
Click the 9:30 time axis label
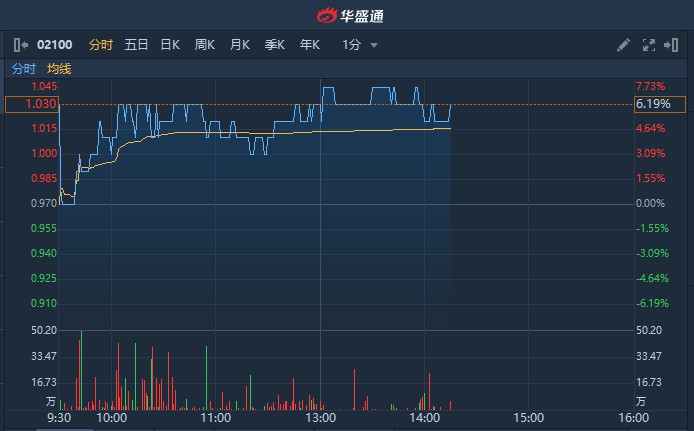tap(59, 418)
